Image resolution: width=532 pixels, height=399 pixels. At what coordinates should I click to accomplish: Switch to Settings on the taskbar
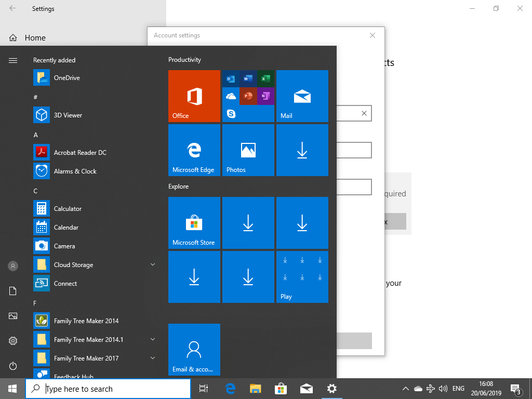pyautogui.click(x=332, y=389)
